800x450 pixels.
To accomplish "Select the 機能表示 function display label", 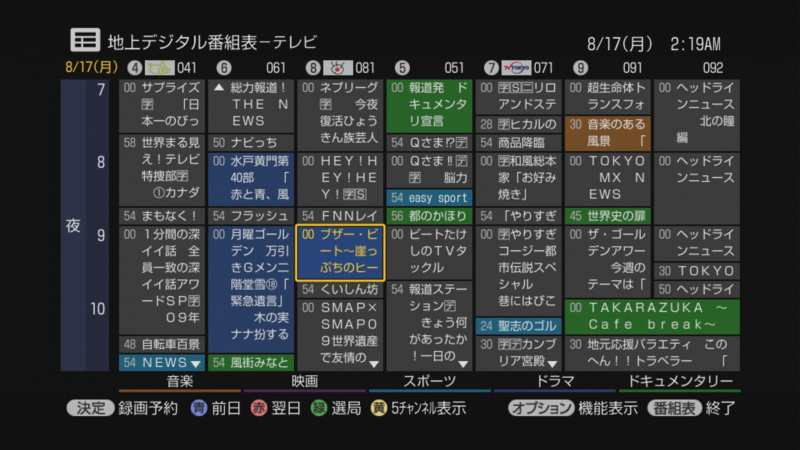I will 608,408.
